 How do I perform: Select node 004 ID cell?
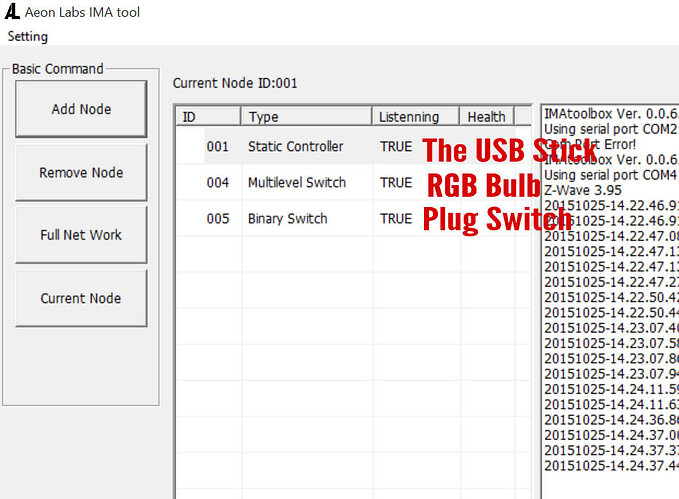pos(217,182)
